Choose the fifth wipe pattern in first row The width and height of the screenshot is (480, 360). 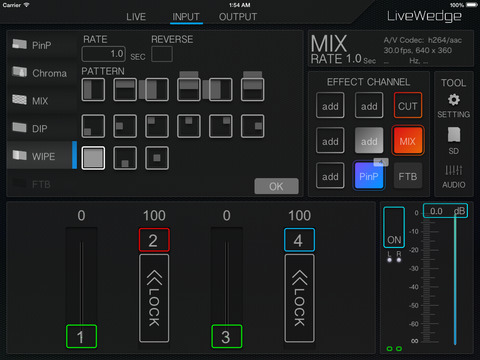click(220, 90)
